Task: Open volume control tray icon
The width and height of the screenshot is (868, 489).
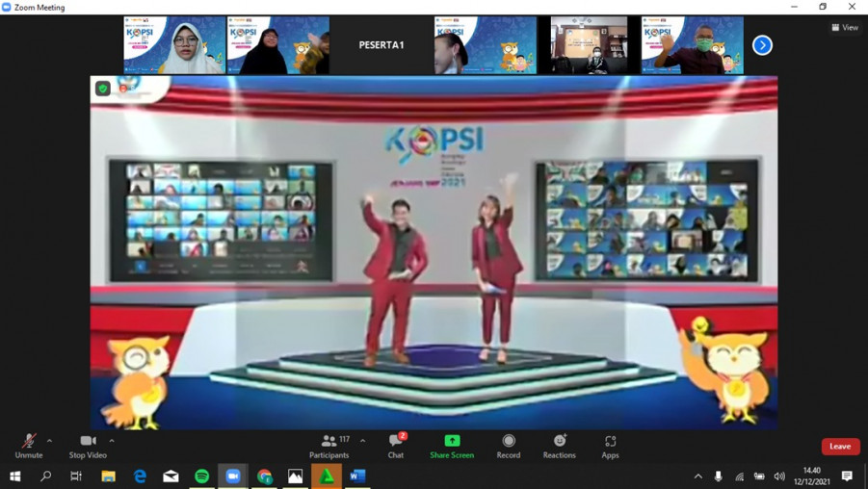Action: click(x=779, y=476)
